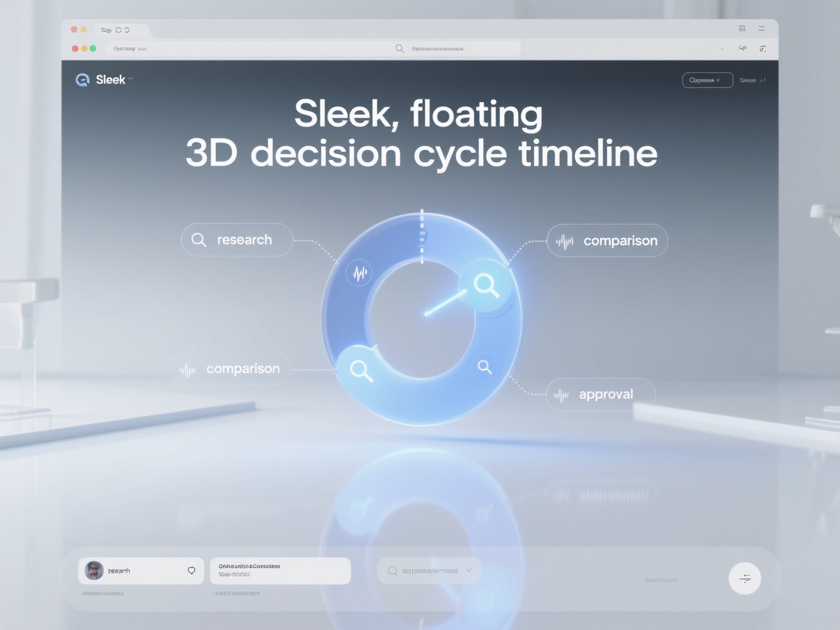Click the outlined button in the page header
The image size is (840, 630).
click(x=707, y=80)
